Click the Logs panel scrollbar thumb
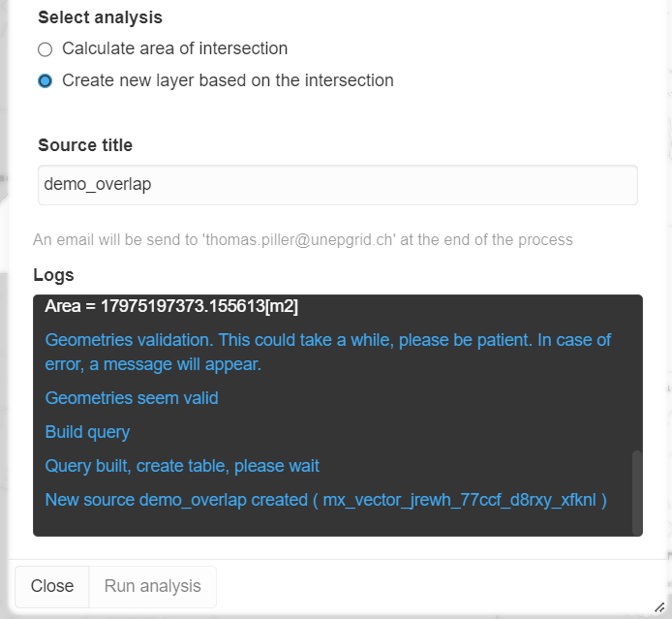The height and width of the screenshot is (619, 672). (x=636, y=491)
